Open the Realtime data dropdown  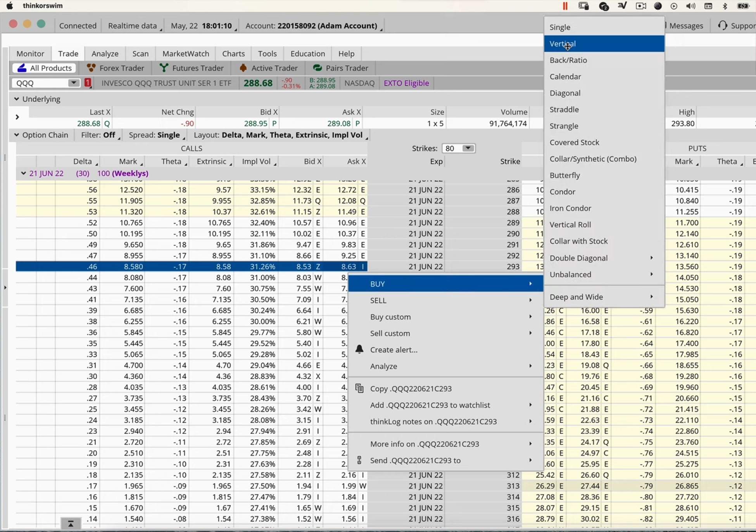(135, 26)
